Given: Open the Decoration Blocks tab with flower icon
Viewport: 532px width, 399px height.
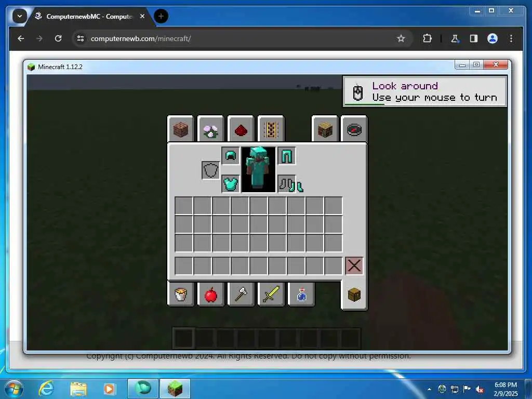Looking at the screenshot, I should pyautogui.click(x=210, y=129).
